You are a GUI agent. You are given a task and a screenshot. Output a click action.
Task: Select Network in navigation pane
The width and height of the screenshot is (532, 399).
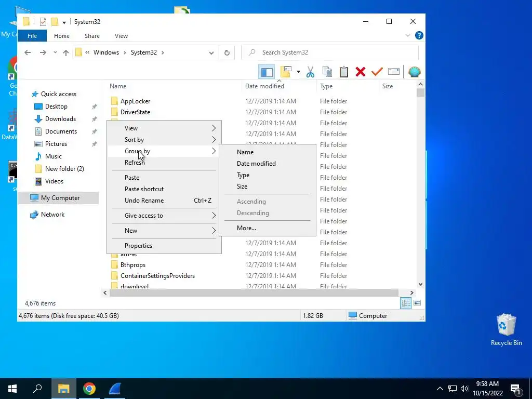click(x=52, y=215)
